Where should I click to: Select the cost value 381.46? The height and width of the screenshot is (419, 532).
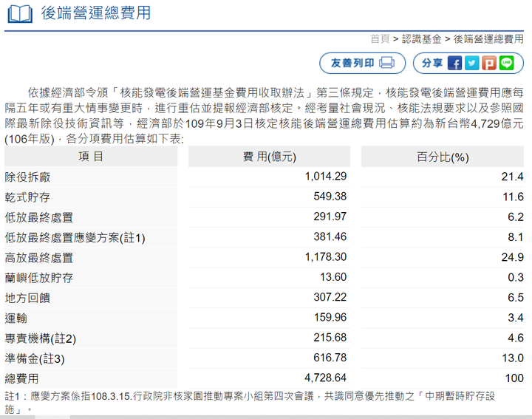[x=330, y=236]
